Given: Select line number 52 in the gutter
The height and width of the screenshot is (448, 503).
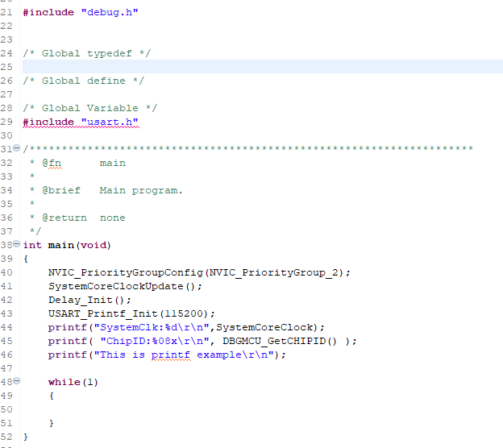Looking at the screenshot, I should 8,437.
